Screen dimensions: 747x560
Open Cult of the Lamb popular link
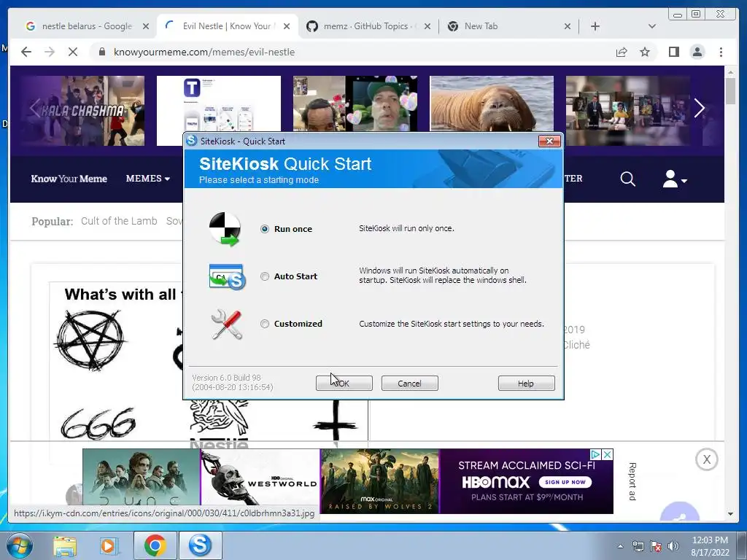pyautogui.click(x=119, y=221)
